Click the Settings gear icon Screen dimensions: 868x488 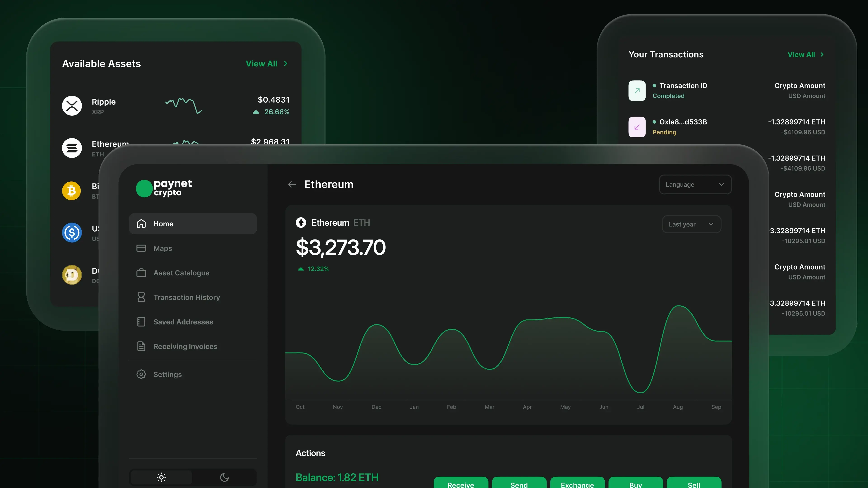(141, 374)
